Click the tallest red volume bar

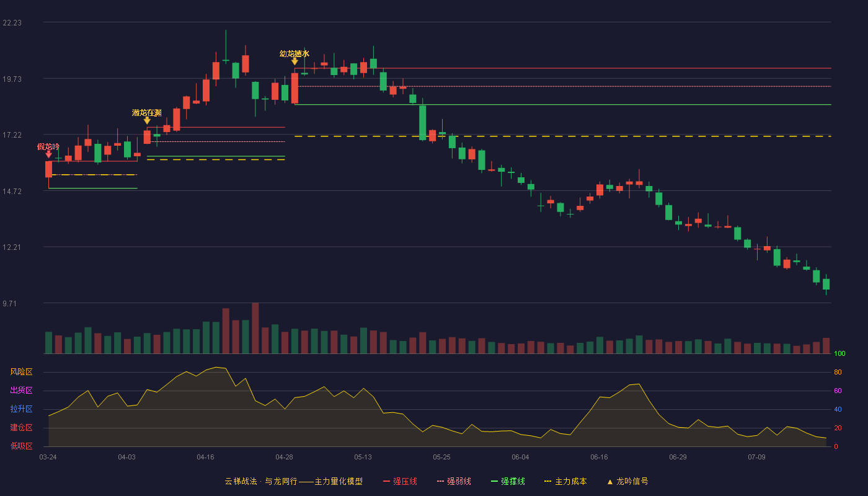[255, 328]
